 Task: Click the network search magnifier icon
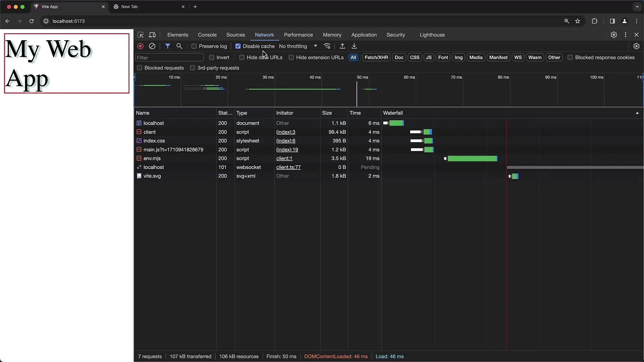point(179,46)
